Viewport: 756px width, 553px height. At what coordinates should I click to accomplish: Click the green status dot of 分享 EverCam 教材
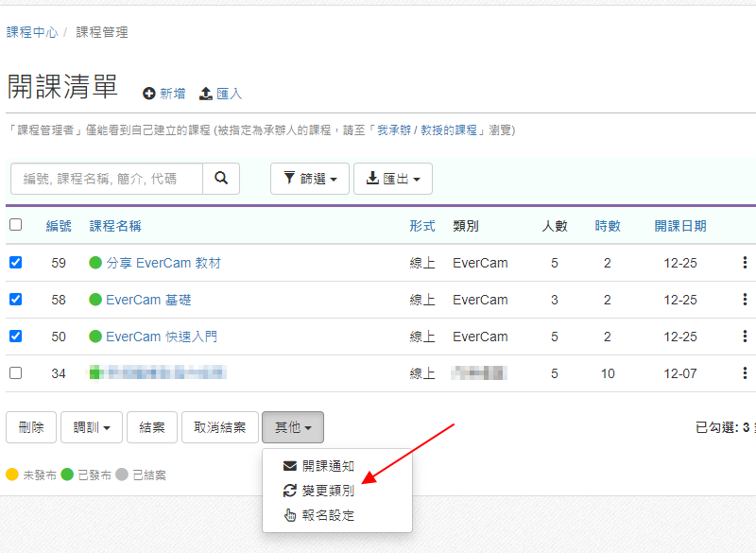pyautogui.click(x=95, y=263)
